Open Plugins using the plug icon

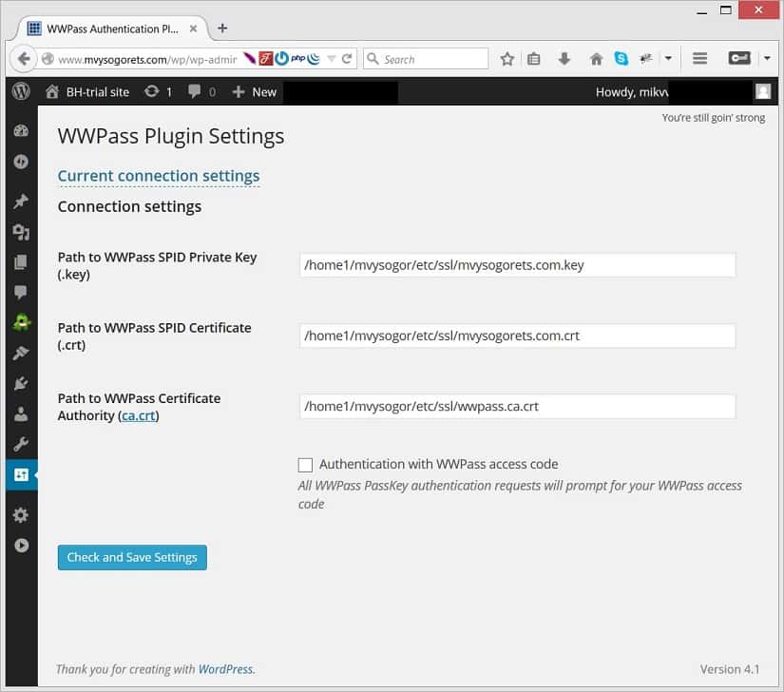pos(21,383)
